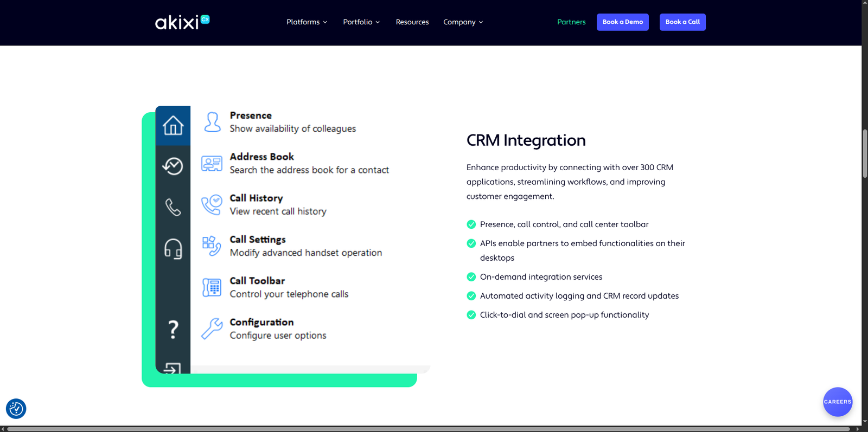
Task: Click the Call Toolbar keypad icon
Action: coord(212,287)
